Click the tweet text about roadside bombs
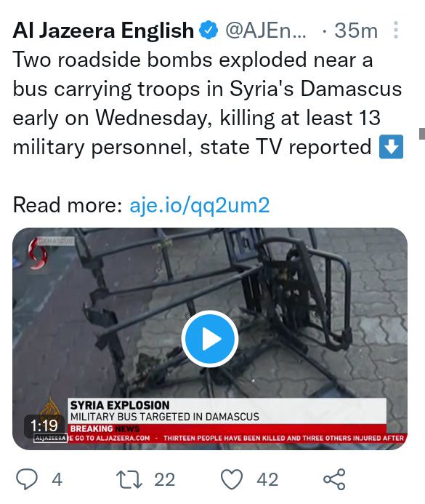 [x=208, y=103]
